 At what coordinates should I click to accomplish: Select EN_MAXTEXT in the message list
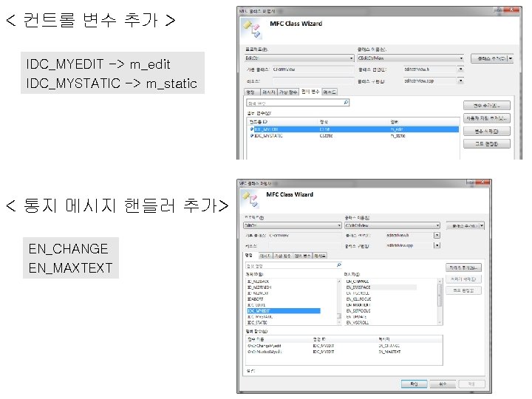coord(358,305)
